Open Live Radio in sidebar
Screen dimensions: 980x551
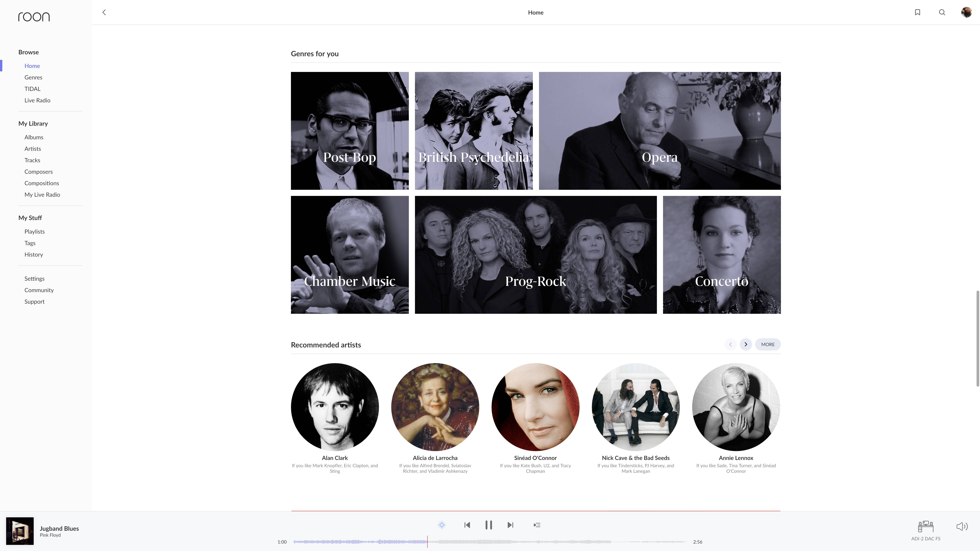click(x=37, y=100)
